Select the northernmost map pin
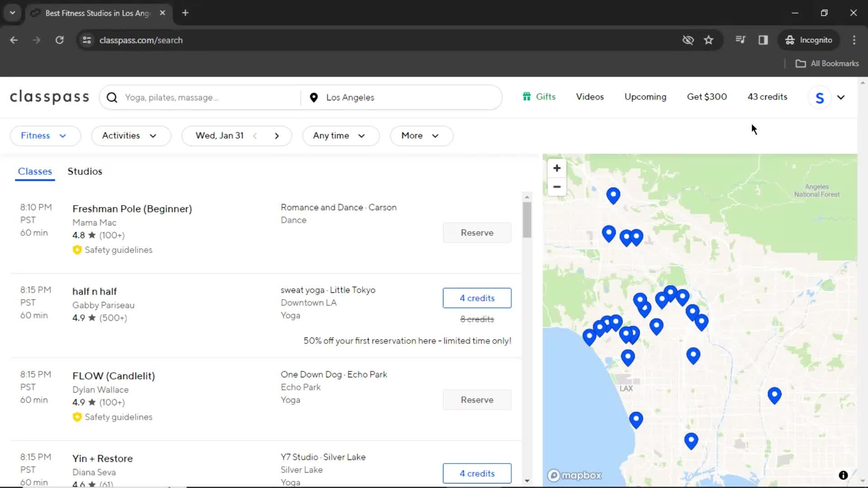 tap(613, 195)
